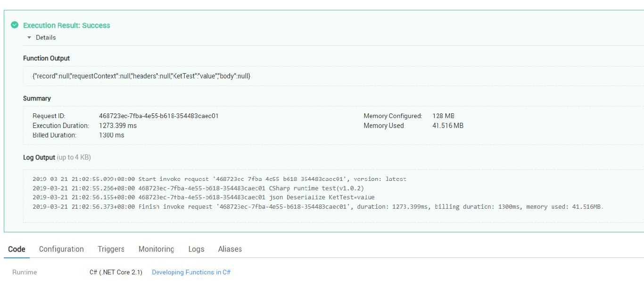The image size is (644, 281).
Task: Switch to the Code tab
Action: [17, 249]
